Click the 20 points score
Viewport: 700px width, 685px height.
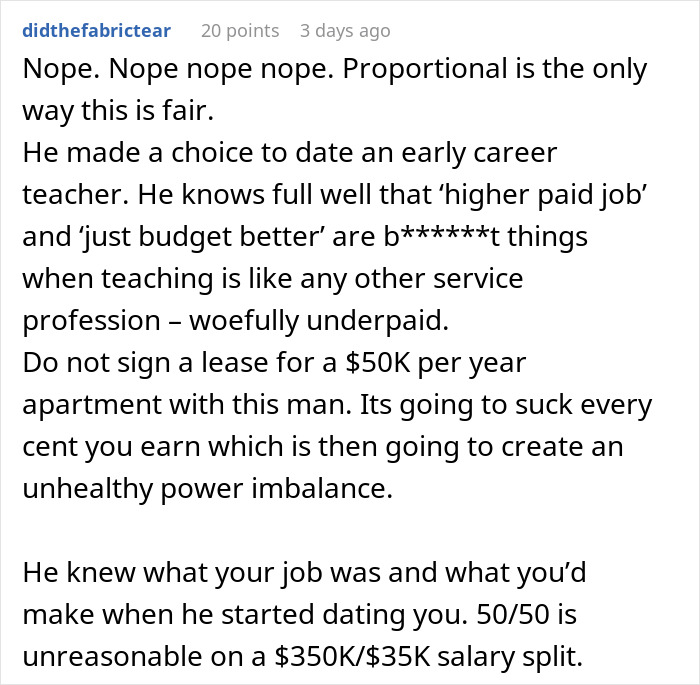240,30
